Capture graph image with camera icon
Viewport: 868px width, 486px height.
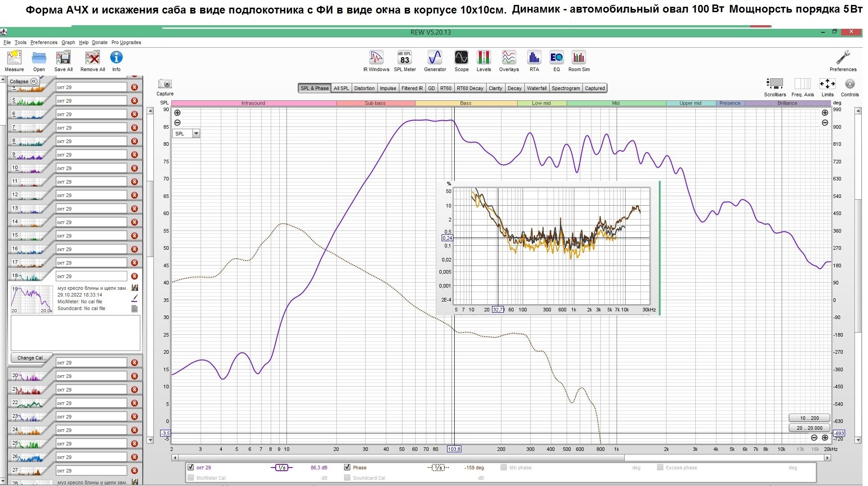(165, 84)
